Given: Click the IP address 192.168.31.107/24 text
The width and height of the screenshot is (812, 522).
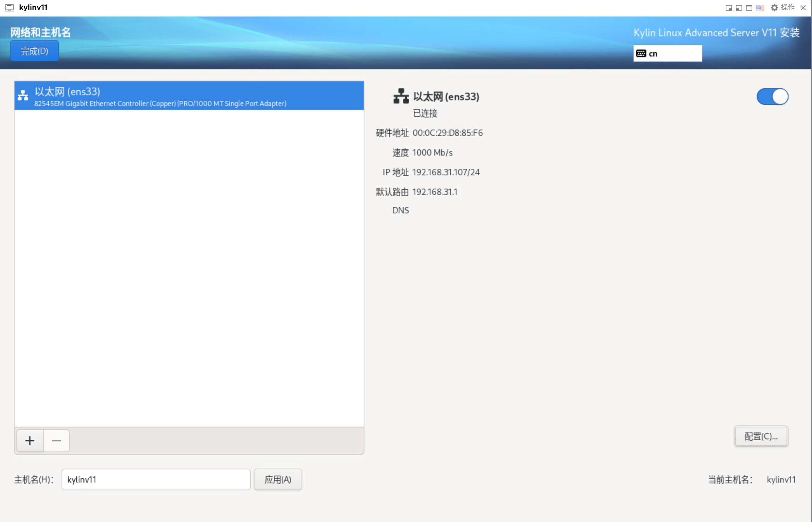Looking at the screenshot, I should [446, 172].
